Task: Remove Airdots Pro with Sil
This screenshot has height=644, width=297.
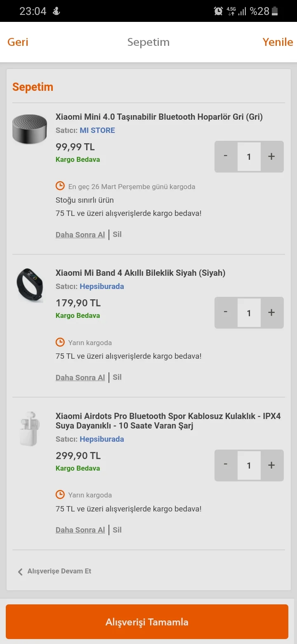Action: coord(117,530)
